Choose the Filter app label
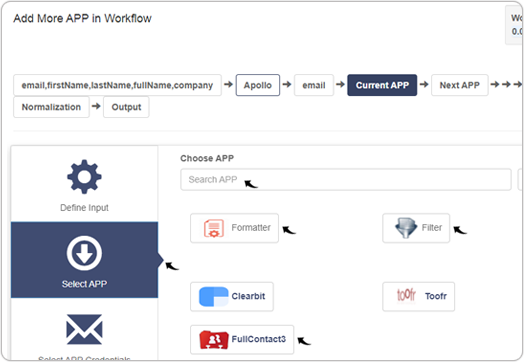The height and width of the screenshot is (362, 524). click(432, 228)
